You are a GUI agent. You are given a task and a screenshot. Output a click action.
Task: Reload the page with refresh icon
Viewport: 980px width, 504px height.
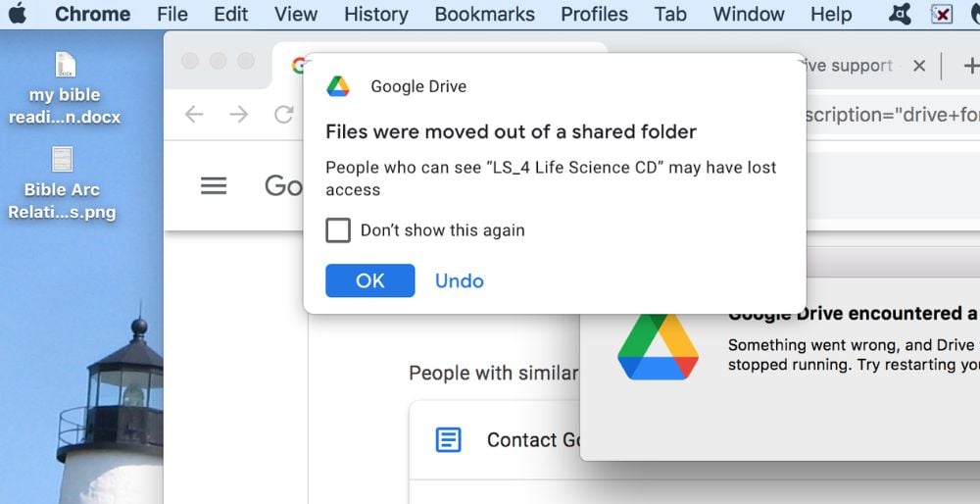283,115
